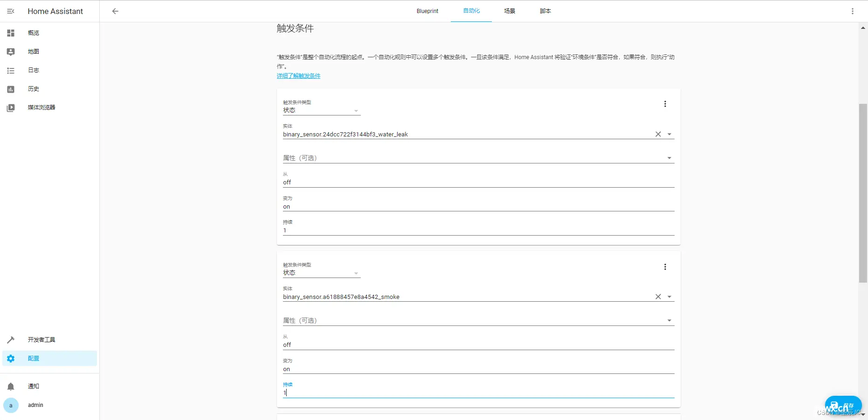
Task: Open 地图 in the sidebar
Action: click(34, 52)
